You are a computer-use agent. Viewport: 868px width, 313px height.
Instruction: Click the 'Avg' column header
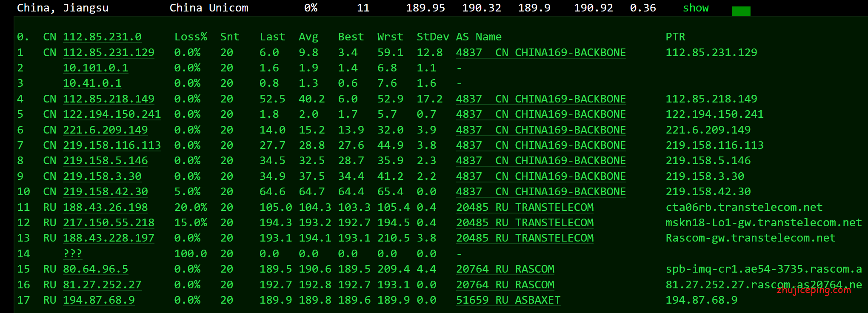pos(308,37)
